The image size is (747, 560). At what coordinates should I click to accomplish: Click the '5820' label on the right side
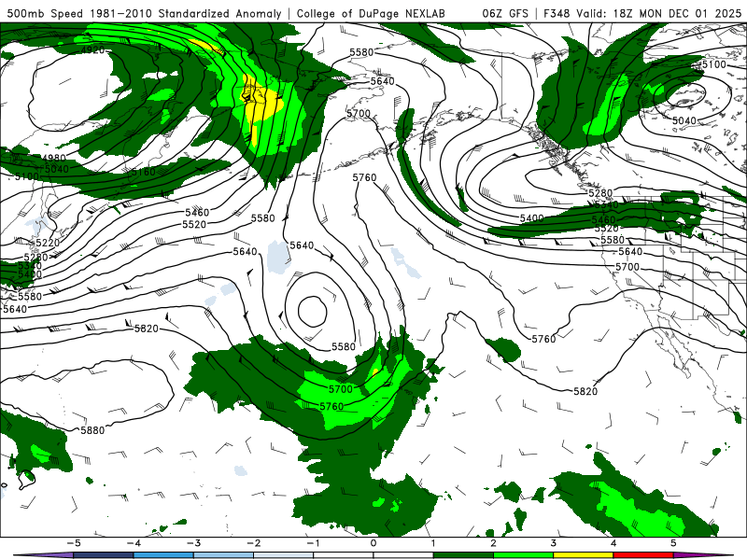pos(585,391)
